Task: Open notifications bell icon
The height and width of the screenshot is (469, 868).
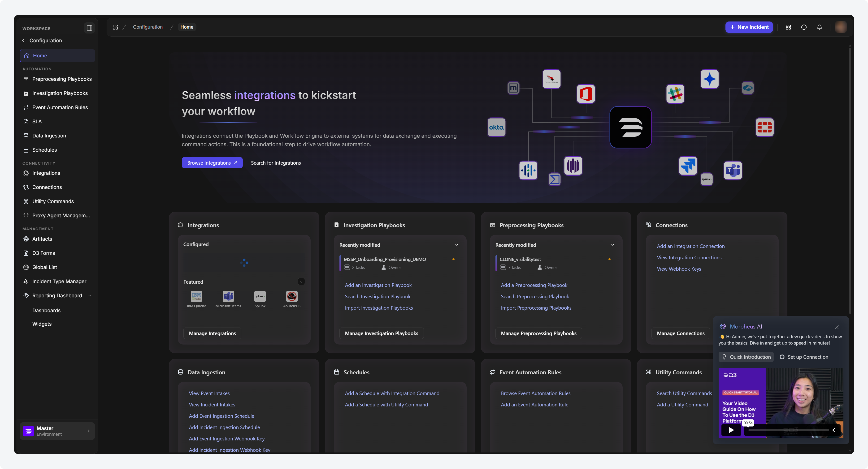Action: [819, 27]
